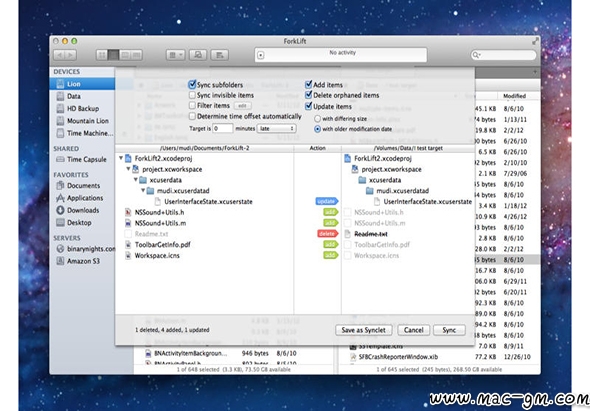The image size is (590, 411).
Task: Collapse mudi.xcuserdatad folder in source tree
Action: click(143, 191)
